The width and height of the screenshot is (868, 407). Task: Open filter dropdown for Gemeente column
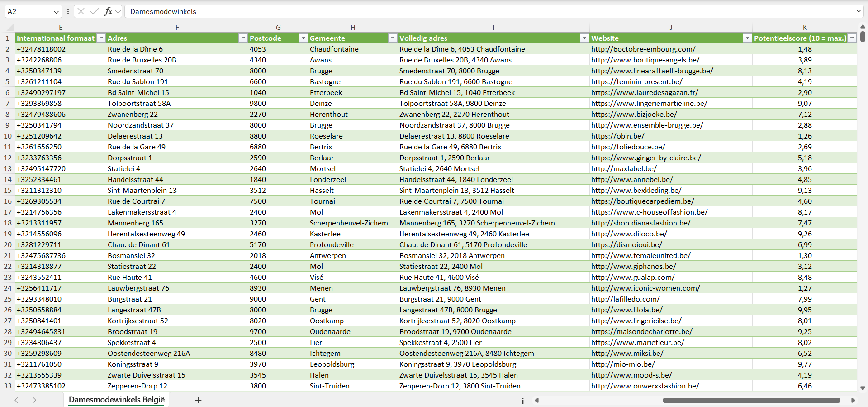[x=393, y=38]
